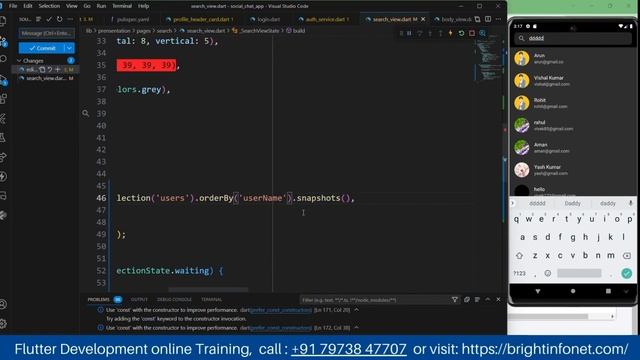Click the commit message input field
640x360 pixels.
pos(47,33)
